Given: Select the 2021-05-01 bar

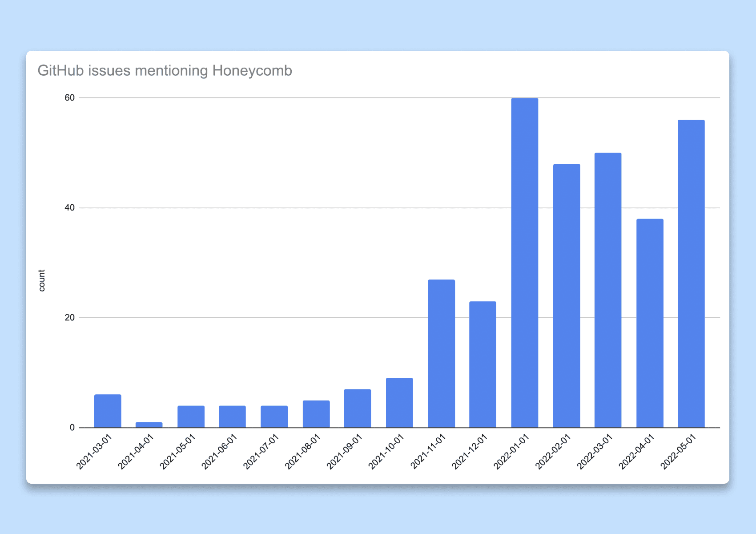Looking at the screenshot, I should pos(191,417).
